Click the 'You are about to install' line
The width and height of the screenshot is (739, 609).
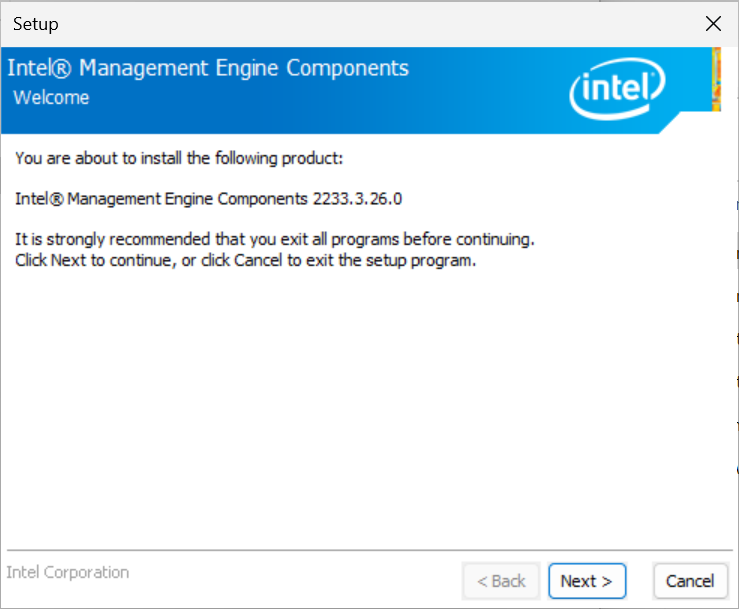pyautogui.click(x=179, y=158)
